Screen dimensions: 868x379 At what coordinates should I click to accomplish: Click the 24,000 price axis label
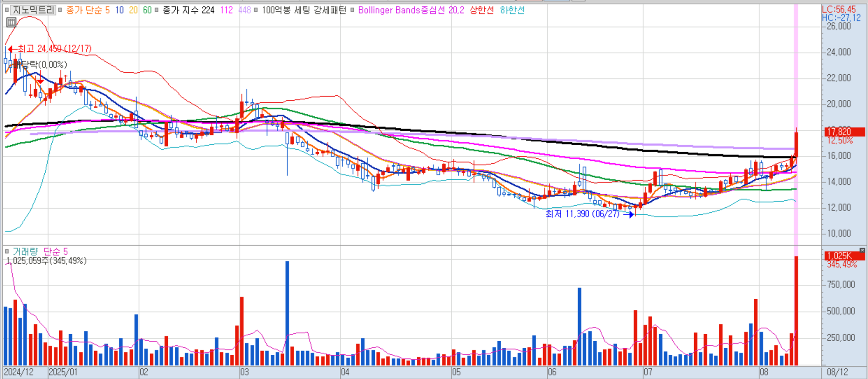click(x=839, y=52)
